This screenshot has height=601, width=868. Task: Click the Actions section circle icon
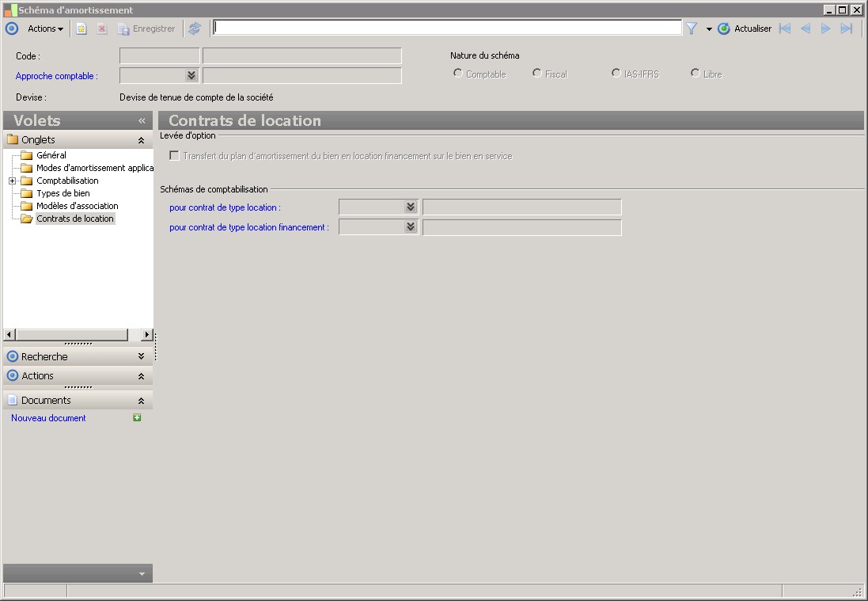pyautogui.click(x=12, y=376)
